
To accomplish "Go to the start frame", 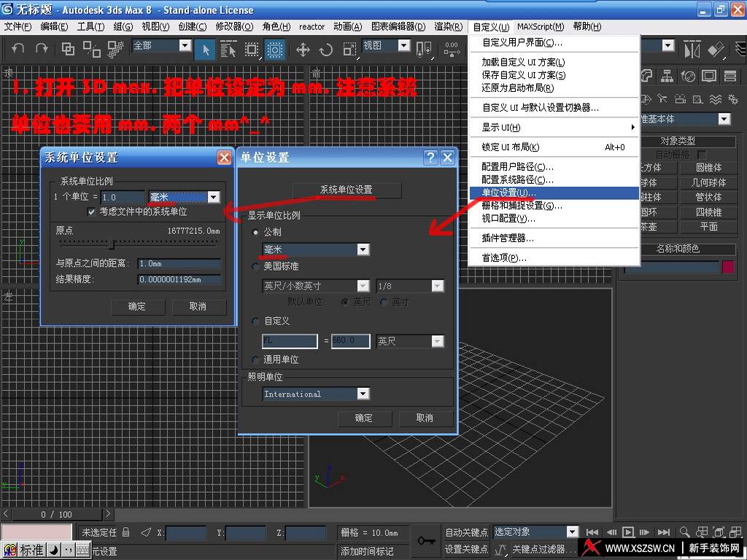I will pos(592,532).
